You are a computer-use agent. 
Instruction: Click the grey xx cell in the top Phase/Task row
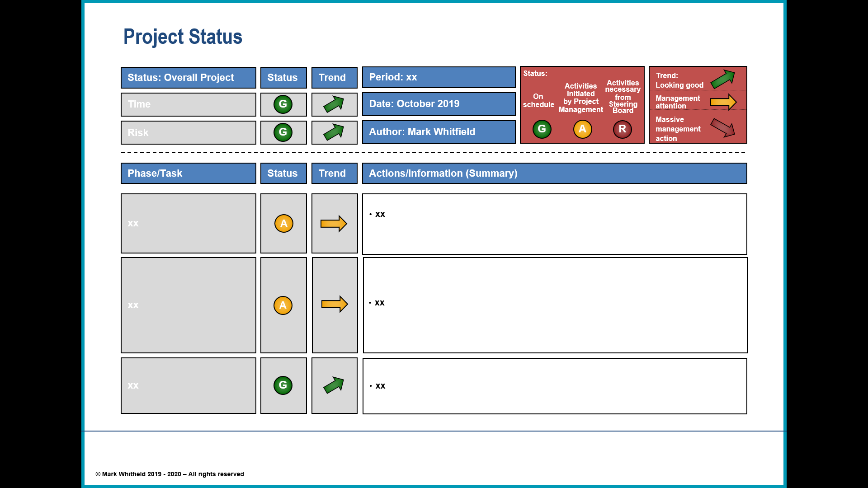(188, 223)
